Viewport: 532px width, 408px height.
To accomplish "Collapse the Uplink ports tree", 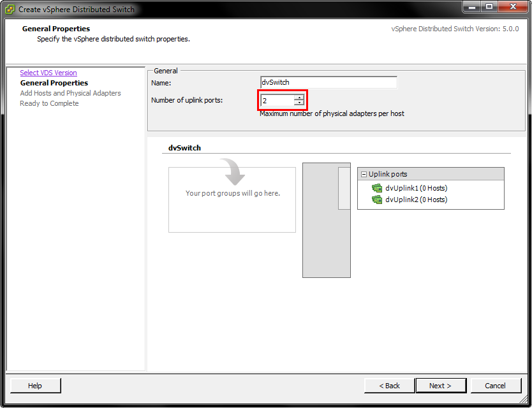I will (364, 174).
